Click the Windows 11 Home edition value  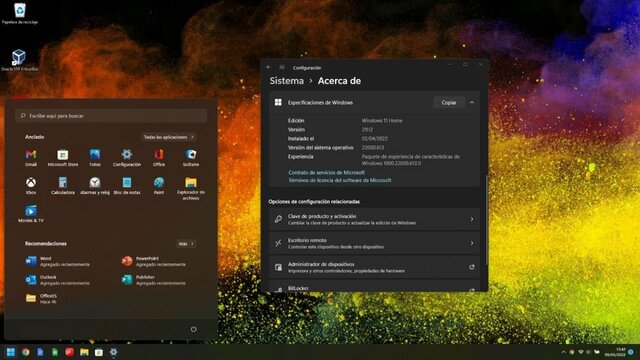[x=382, y=120]
